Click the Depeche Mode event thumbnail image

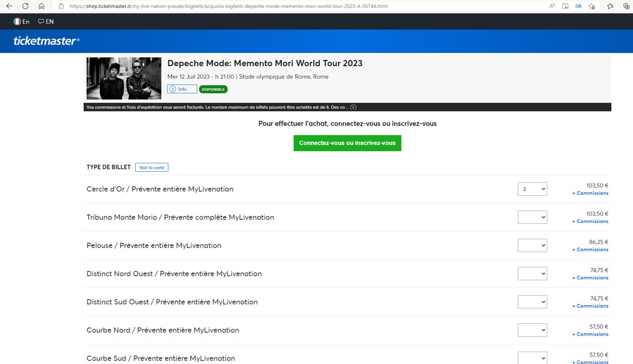point(124,78)
